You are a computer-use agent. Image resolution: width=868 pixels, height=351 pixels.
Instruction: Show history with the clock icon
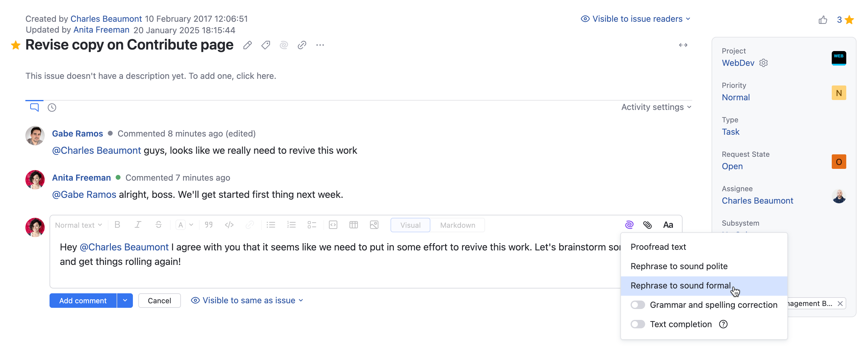pyautogui.click(x=52, y=108)
